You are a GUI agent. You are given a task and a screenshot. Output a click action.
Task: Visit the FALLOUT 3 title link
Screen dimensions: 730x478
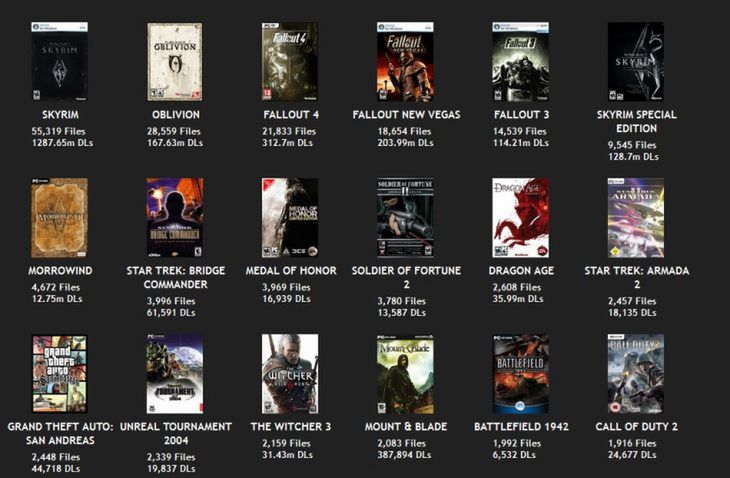pos(521,114)
